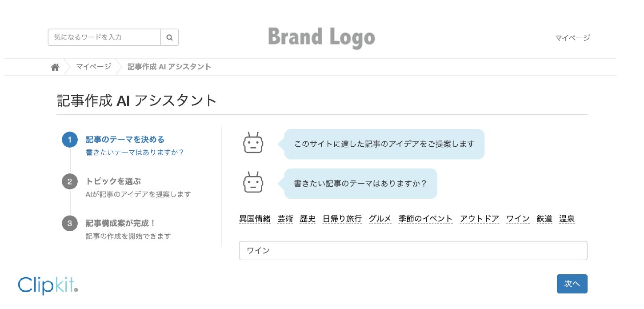
Task: Select the 異国情緒 theme suggestion
Action: point(255,219)
